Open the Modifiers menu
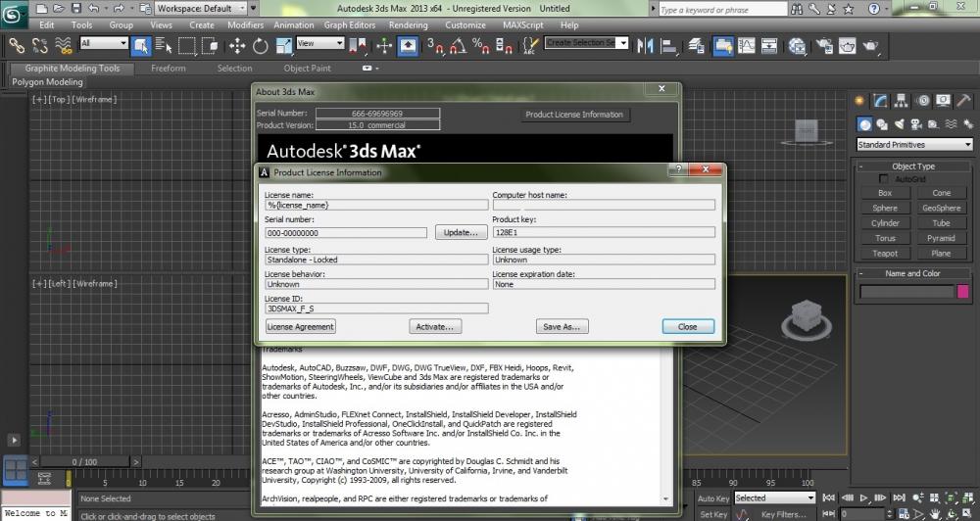This screenshot has width=980, height=521. pyautogui.click(x=245, y=25)
